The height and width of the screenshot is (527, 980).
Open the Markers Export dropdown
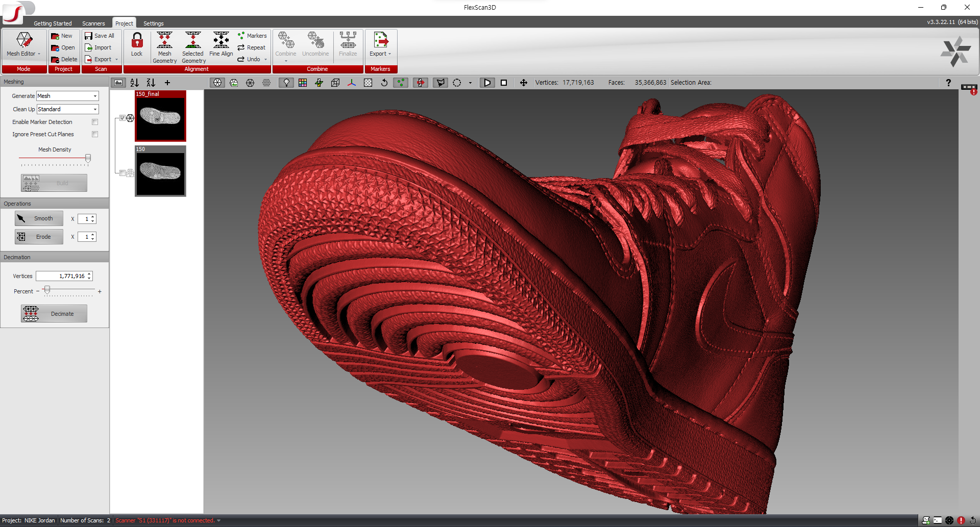(x=380, y=45)
